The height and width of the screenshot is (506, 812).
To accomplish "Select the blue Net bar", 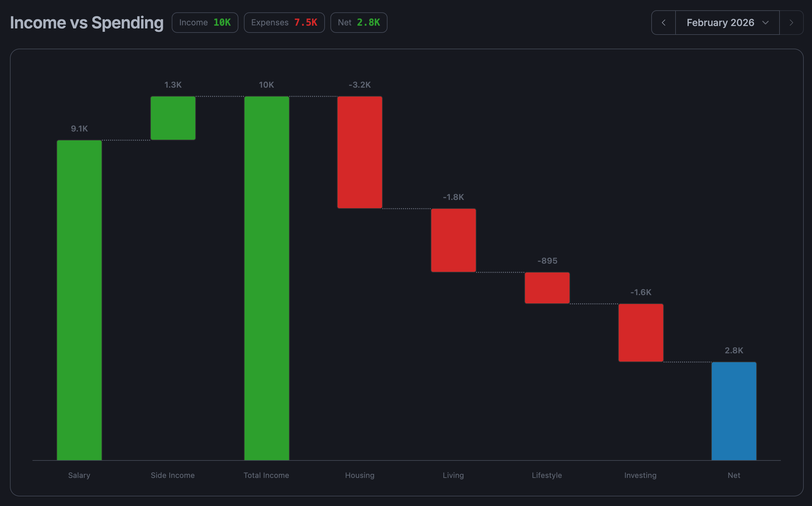I will [734, 411].
